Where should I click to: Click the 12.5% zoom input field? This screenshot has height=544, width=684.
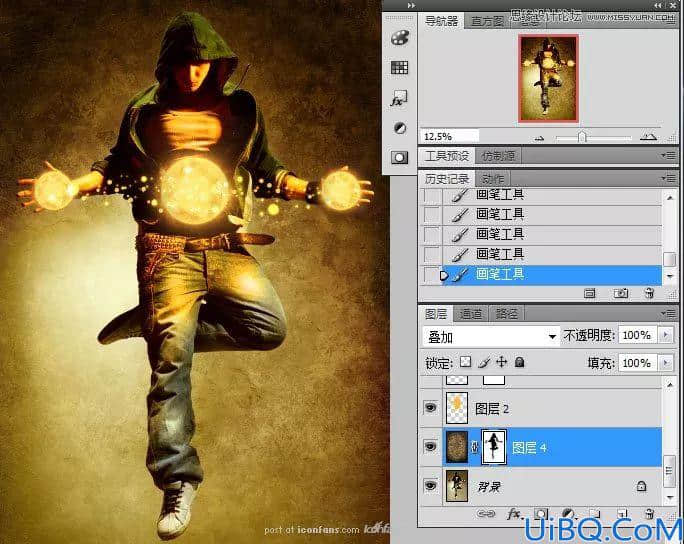point(450,137)
